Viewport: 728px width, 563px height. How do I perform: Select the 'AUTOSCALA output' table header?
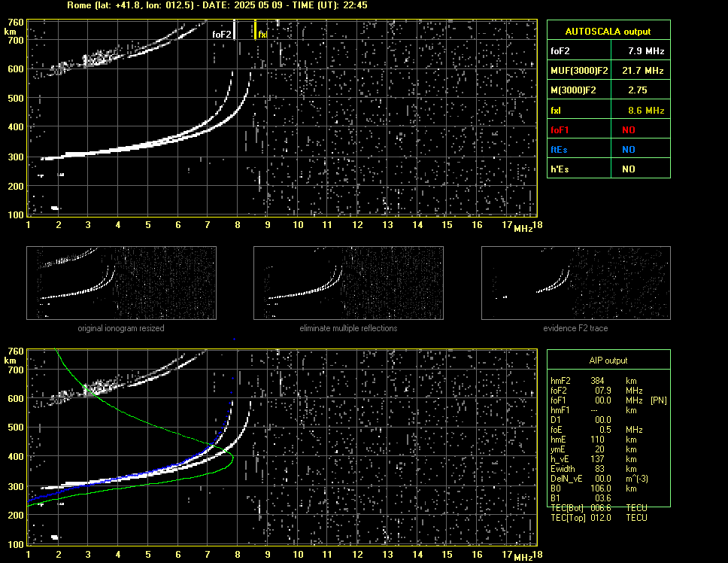pyautogui.click(x=608, y=31)
